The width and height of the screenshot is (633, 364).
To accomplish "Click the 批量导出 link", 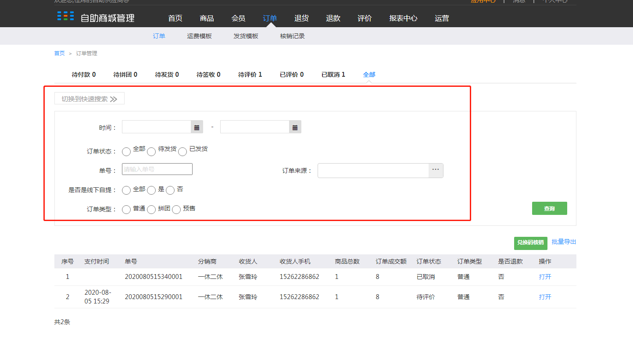I will click(x=564, y=242).
